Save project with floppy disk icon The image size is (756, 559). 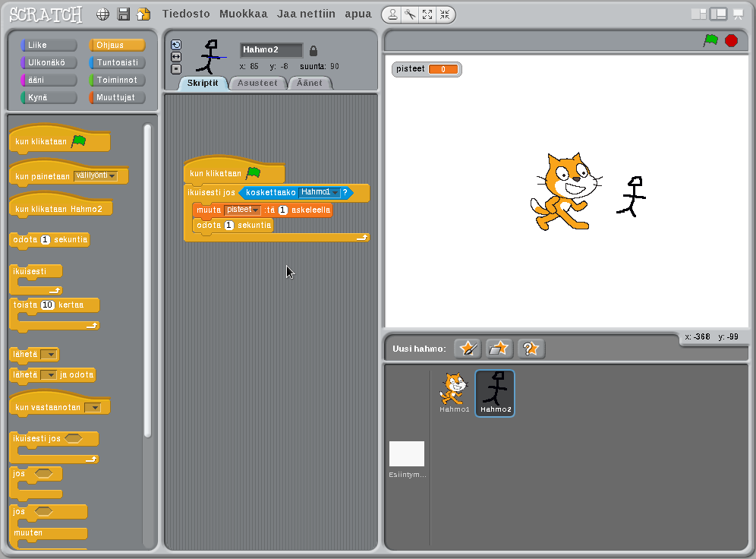tap(124, 14)
